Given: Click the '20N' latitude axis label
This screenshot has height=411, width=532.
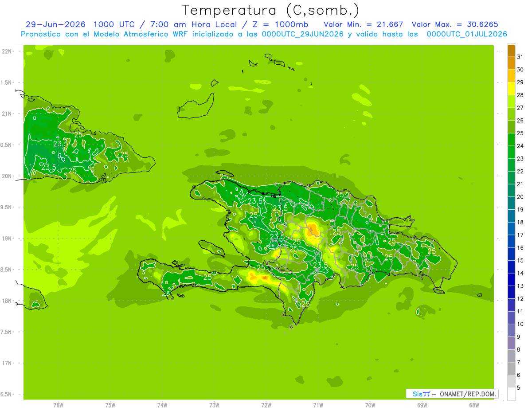Looking at the screenshot, I should pos(7,176).
